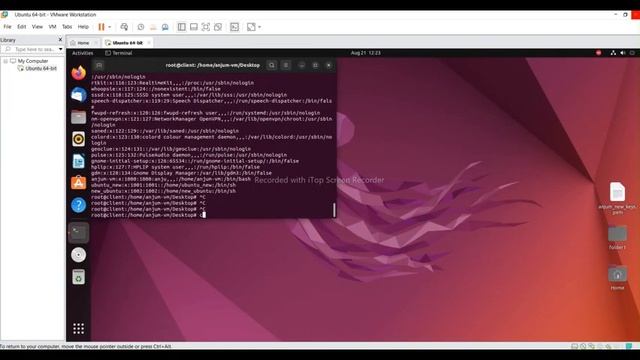Open the snapshot manager

pyautogui.click(x=165, y=27)
